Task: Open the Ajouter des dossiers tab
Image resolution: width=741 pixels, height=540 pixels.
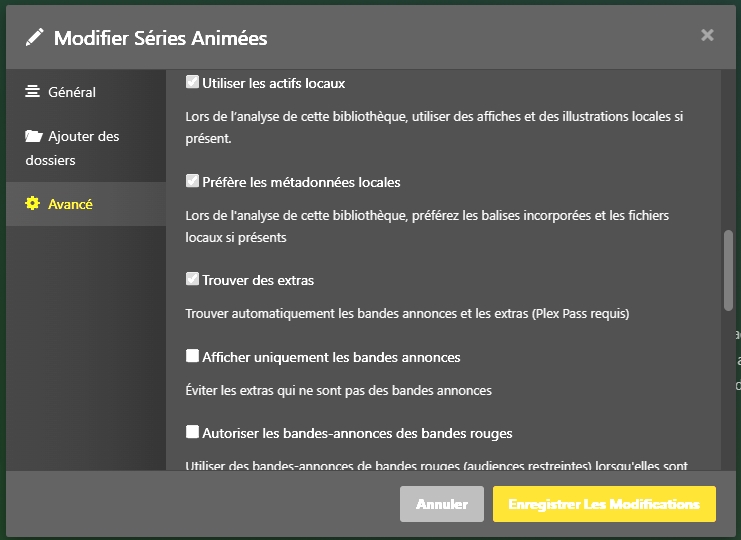Action: point(84,136)
